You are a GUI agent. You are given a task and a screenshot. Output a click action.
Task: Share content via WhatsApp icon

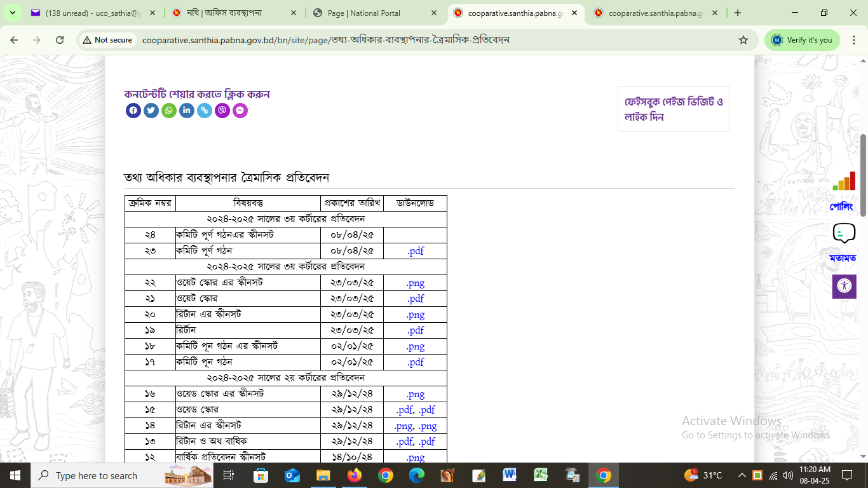[169, 111]
